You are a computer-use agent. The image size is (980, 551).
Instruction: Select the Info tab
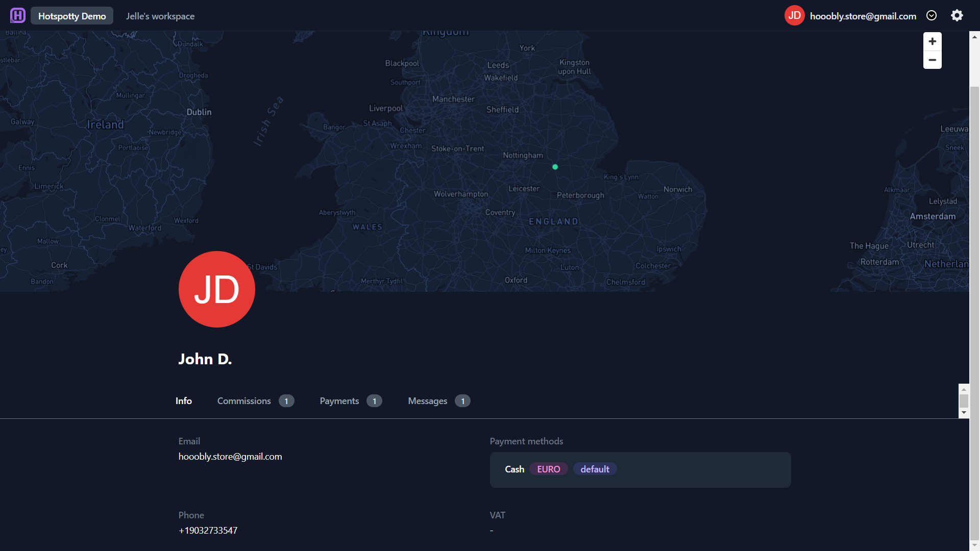[x=184, y=401]
